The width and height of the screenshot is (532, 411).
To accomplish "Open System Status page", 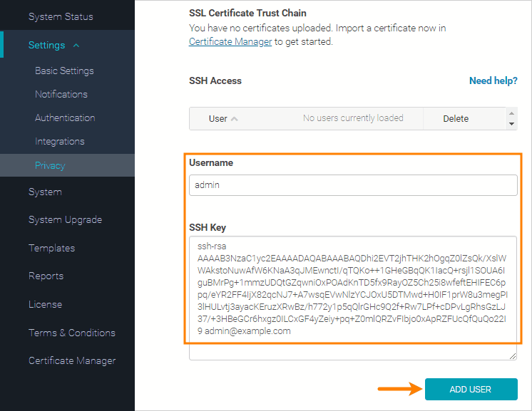I will [x=61, y=16].
